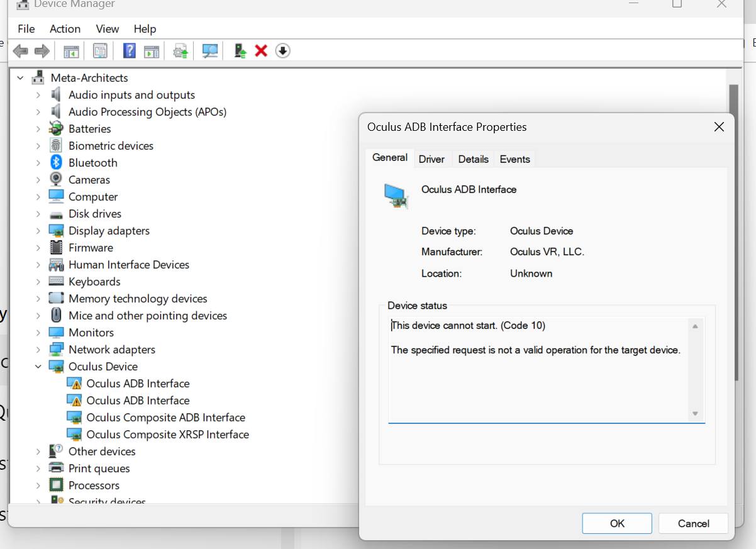The image size is (756, 549).
Task: Click the Device status scroll-down arrow
Action: (x=695, y=413)
